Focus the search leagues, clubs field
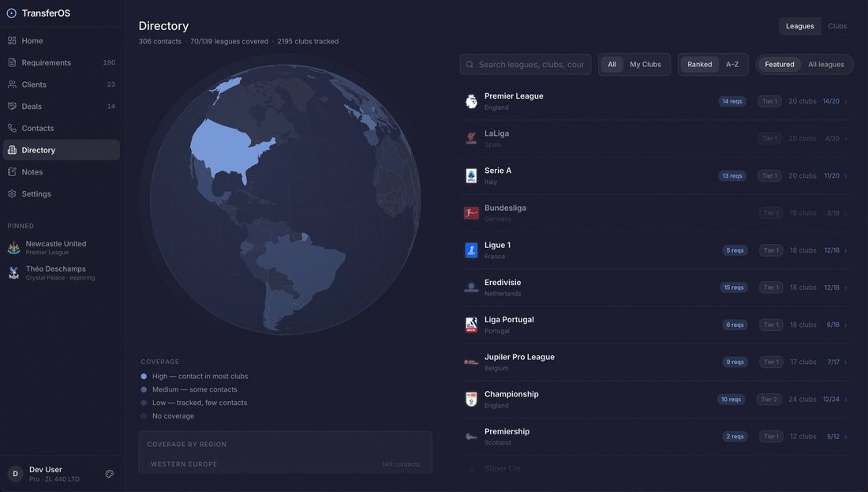 (x=526, y=64)
